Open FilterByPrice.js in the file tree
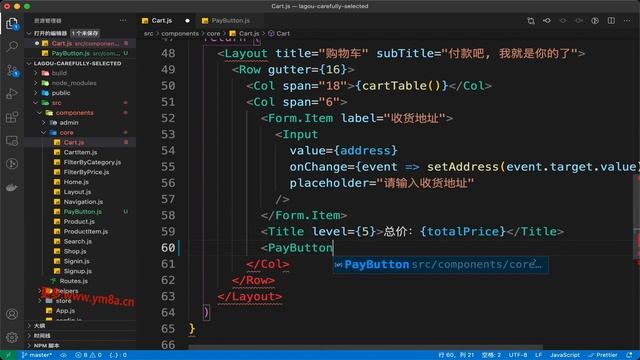The width and height of the screenshot is (640, 360). [86, 172]
